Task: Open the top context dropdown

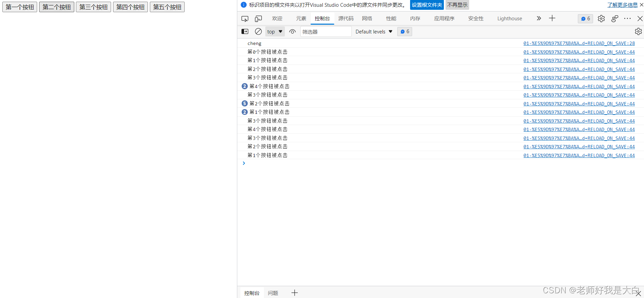Action: (275, 31)
